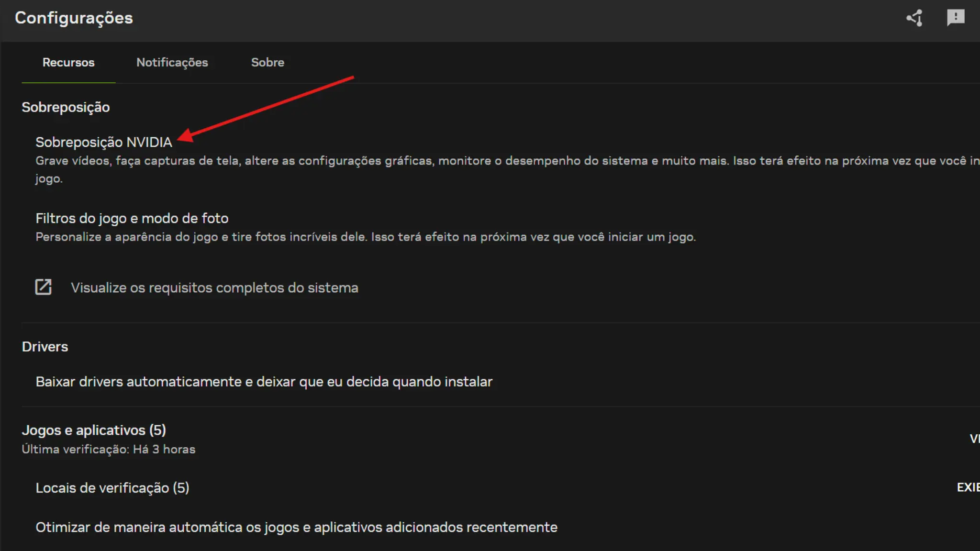Viewport: 980px width, 551px height.
Task: Click the external link square icon
Action: (43, 287)
